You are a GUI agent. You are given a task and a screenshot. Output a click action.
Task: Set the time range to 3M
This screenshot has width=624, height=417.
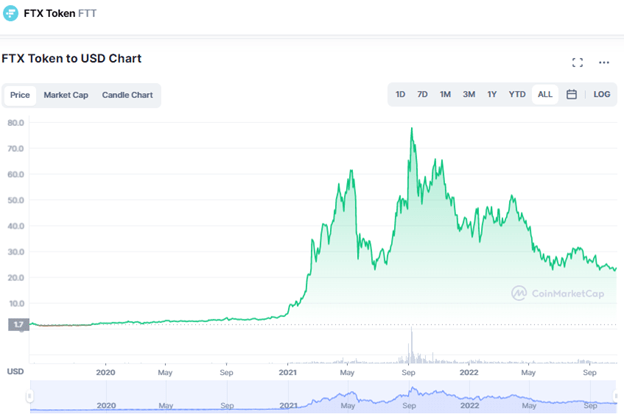click(x=469, y=94)
